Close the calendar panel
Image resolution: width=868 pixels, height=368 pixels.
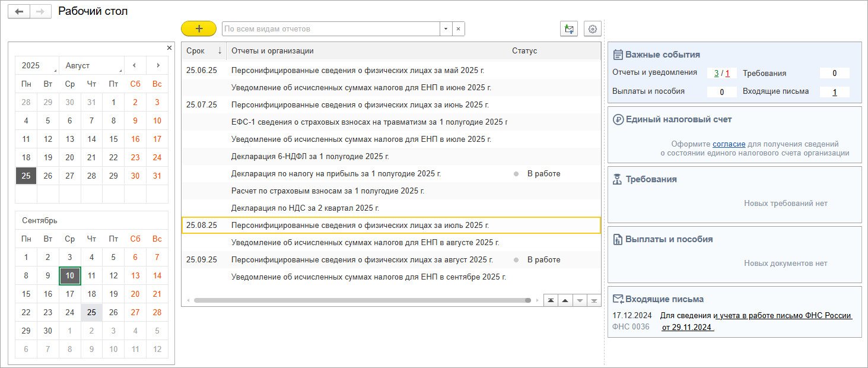(x=169, y=47)
